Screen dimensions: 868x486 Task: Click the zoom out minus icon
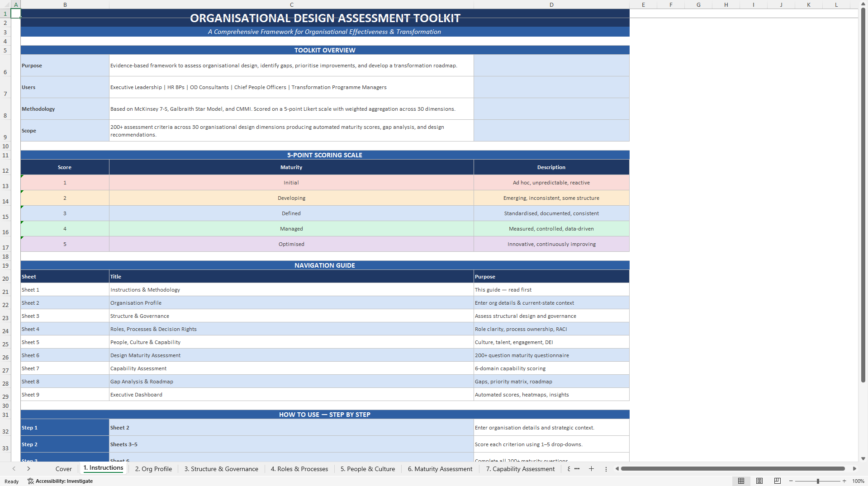point(791,481)
